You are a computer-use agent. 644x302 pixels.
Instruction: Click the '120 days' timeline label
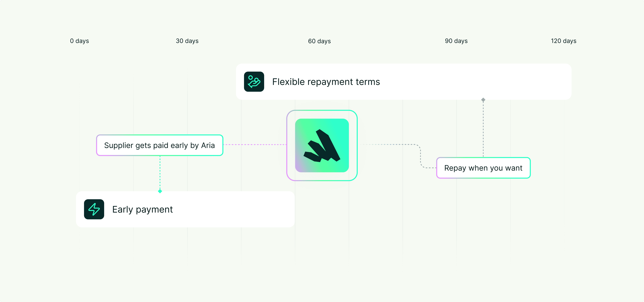click(564, 41)
